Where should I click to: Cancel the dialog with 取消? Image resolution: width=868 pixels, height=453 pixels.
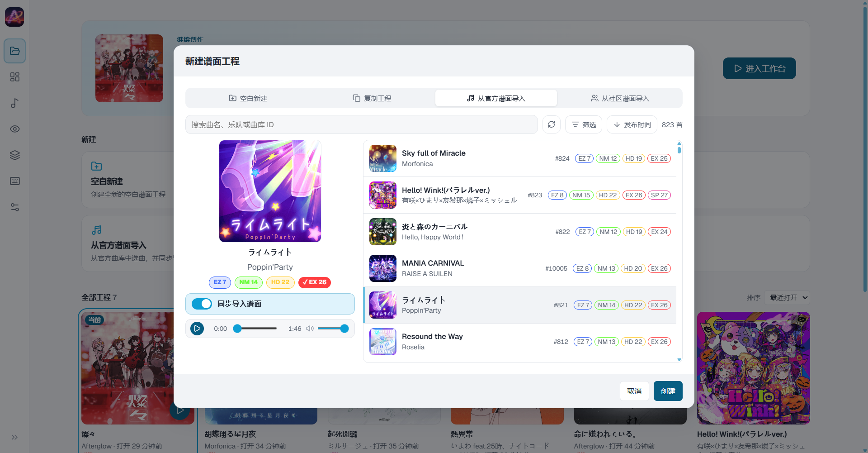pos(634,391)
